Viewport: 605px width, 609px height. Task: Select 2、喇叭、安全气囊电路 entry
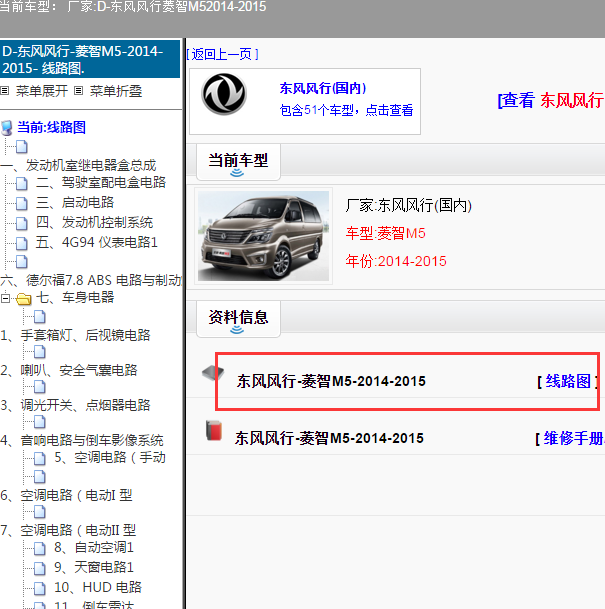pos(69,370)
